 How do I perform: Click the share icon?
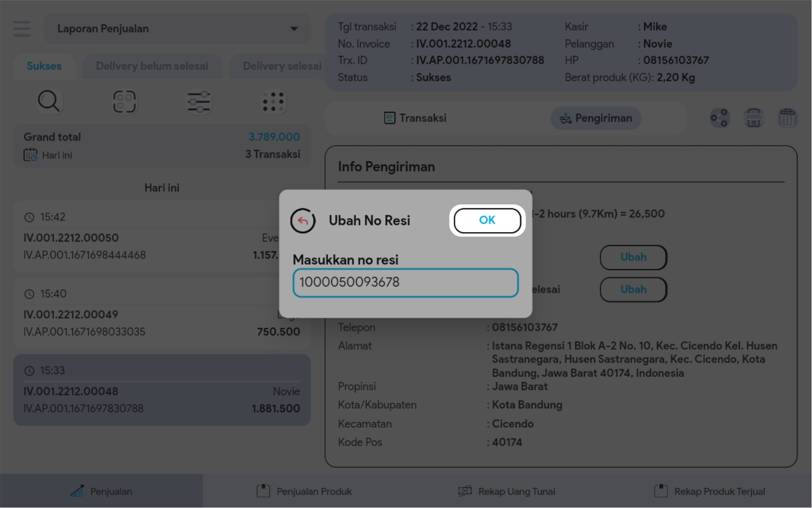click(719, 118)
